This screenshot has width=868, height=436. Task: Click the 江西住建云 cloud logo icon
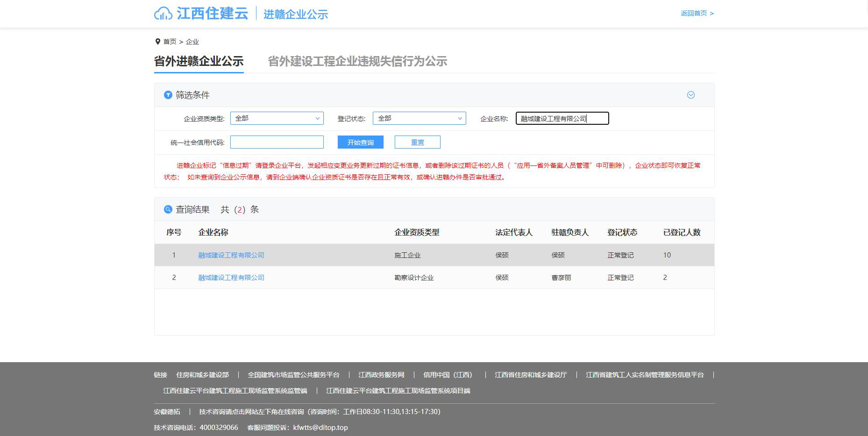tap(163, 14)
